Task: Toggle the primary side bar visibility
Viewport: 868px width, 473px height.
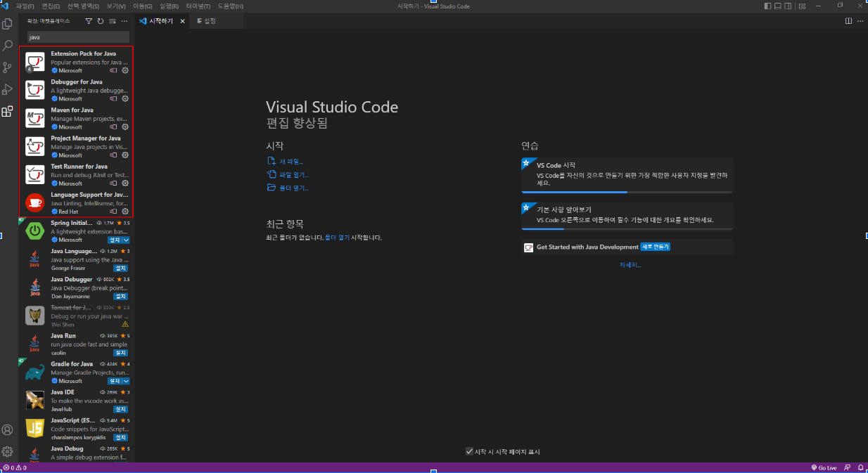Action: pos(767,6)
